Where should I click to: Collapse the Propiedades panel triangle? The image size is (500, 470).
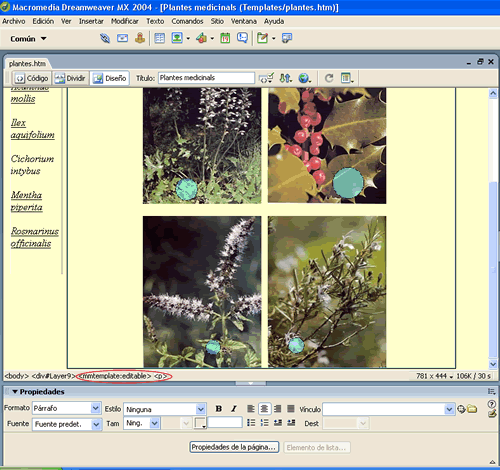[15, 392]
